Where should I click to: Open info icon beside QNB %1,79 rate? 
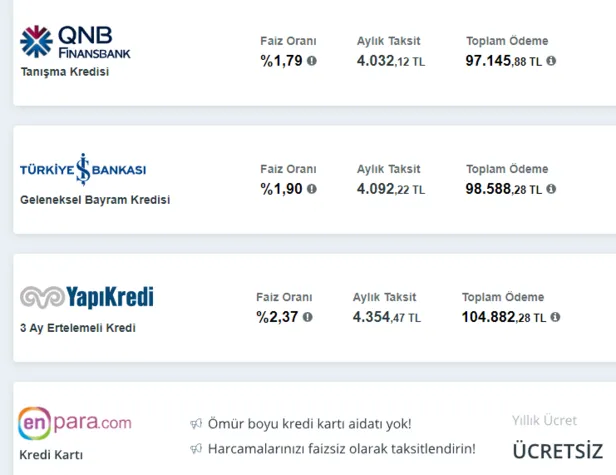tap(311, 60)
